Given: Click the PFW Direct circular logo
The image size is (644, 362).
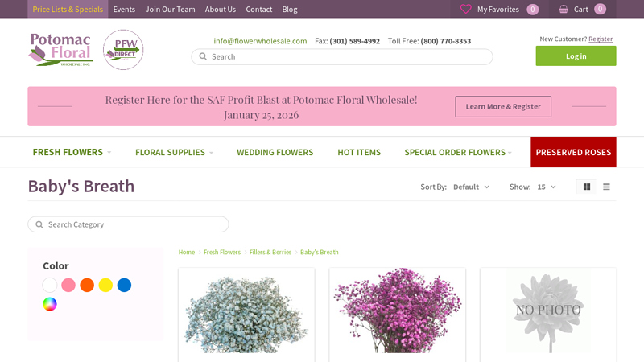Looking at the screenshot, I should click(123, 50).
